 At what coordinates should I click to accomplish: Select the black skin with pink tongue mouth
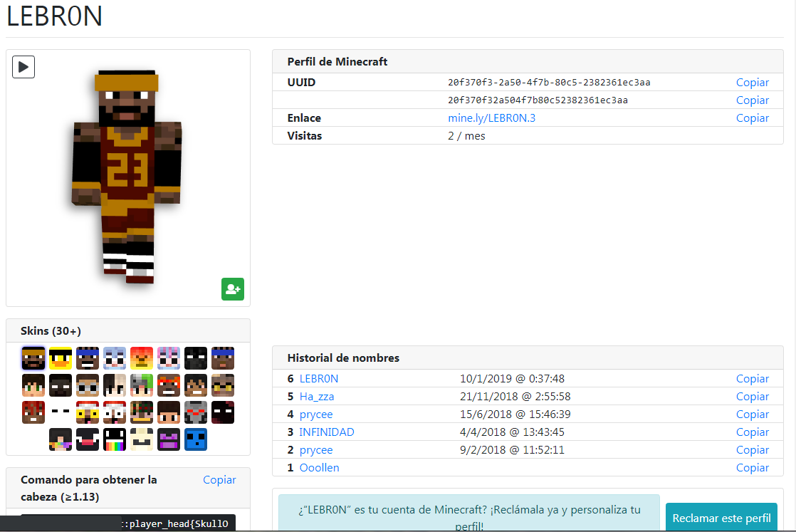[x=88, y=439]
